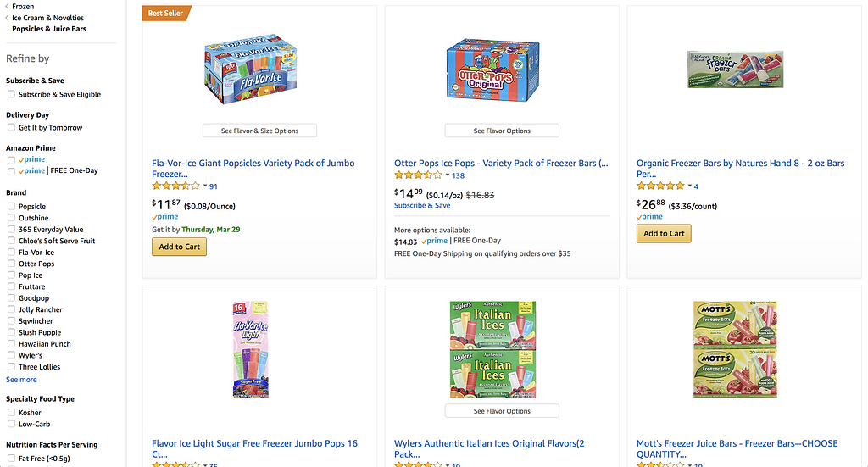Click See Flavor & Size Options button
Viewport: 868px width, 467px height.
coord(259,131)
